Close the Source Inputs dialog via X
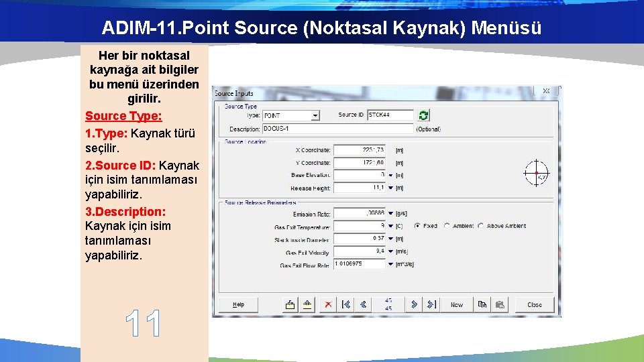The image size is (644, 362). tap(546, 90)
